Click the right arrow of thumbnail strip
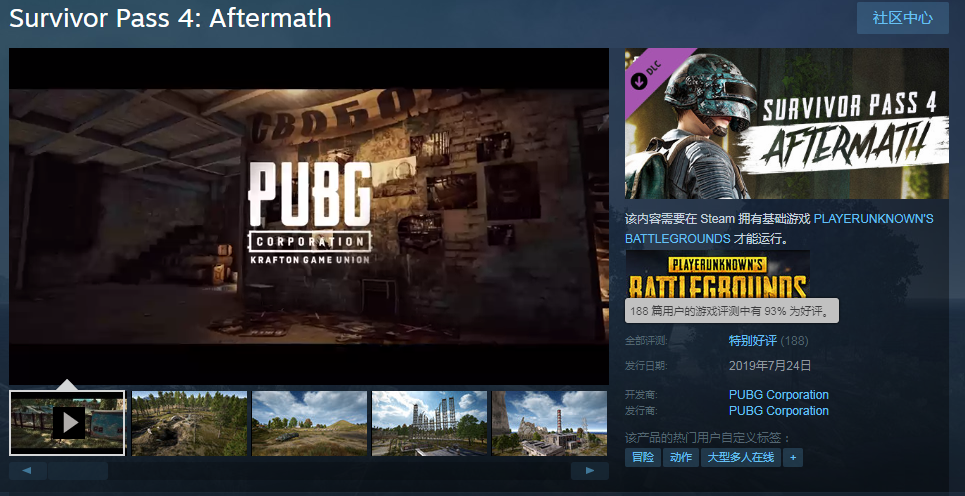This screenshot has width=965, height=496. [x=590, y=471]
